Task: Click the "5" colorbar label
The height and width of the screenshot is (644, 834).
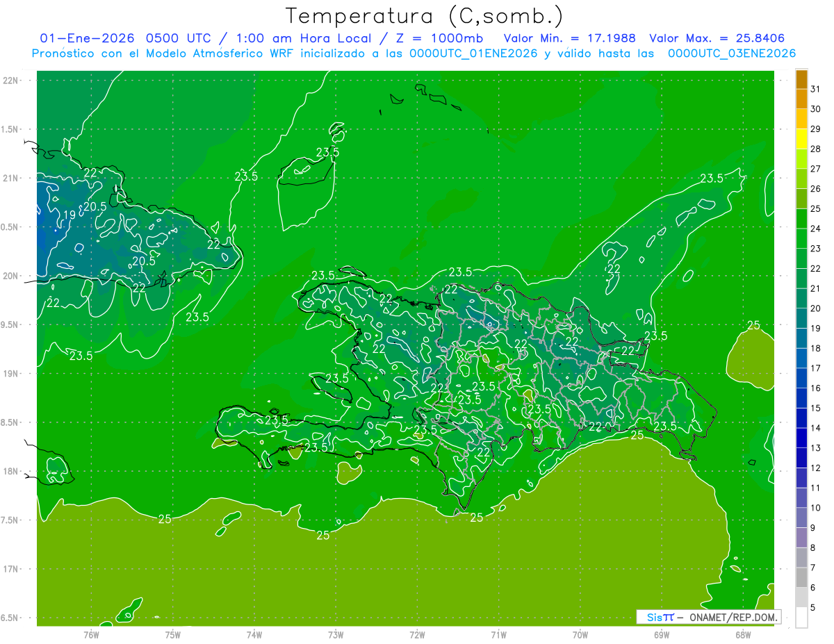Action: tap(813, 607)
